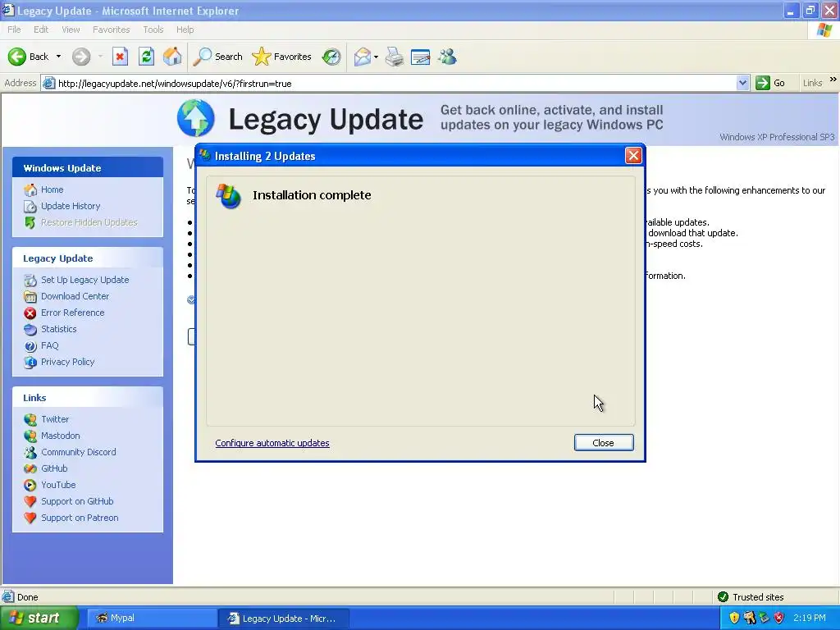Click the Forward arrow toolbar icon

pyautogui.click(x=81, y=57)
